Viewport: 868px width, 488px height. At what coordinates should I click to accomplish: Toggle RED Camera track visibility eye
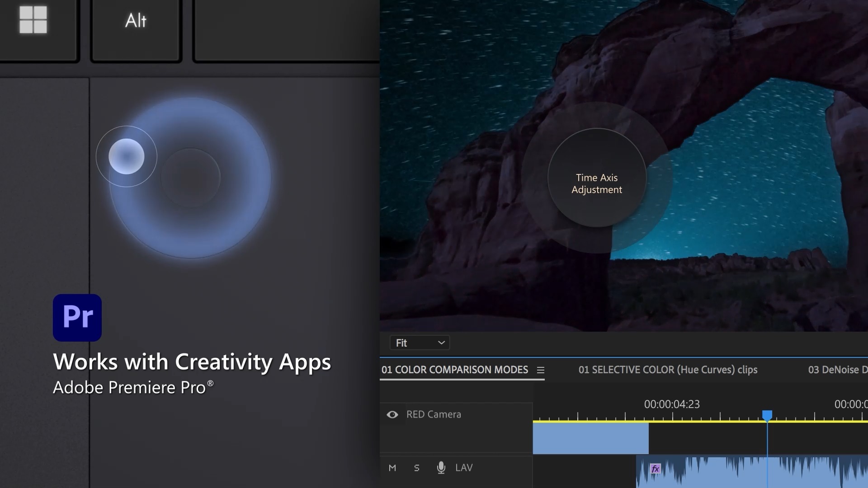(x=392, y=414)
